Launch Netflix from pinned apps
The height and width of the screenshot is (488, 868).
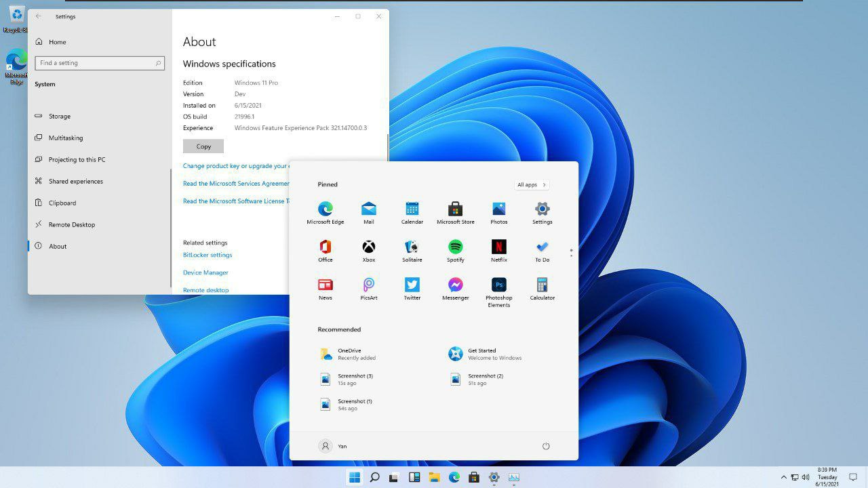click(499, 251)
